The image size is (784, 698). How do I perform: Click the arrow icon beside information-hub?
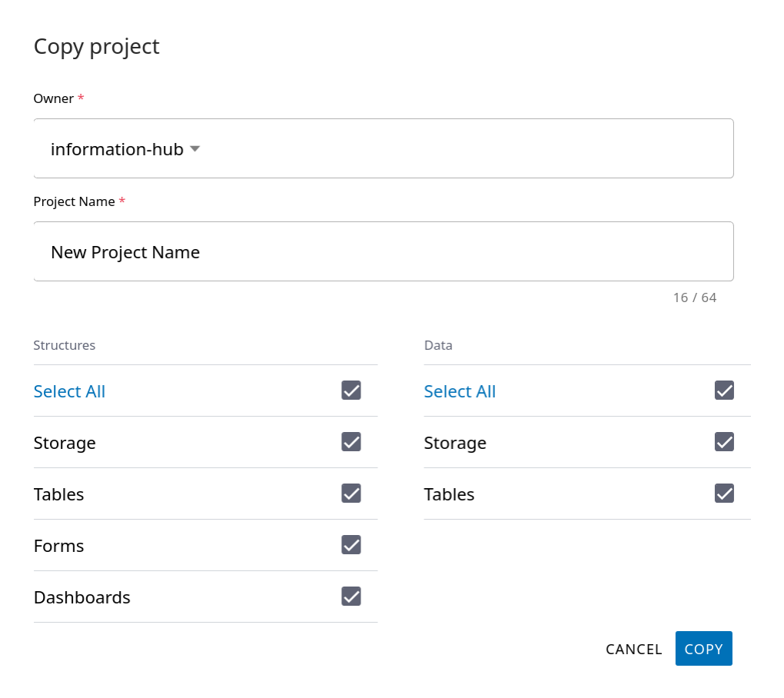click(x=194, y=149)
